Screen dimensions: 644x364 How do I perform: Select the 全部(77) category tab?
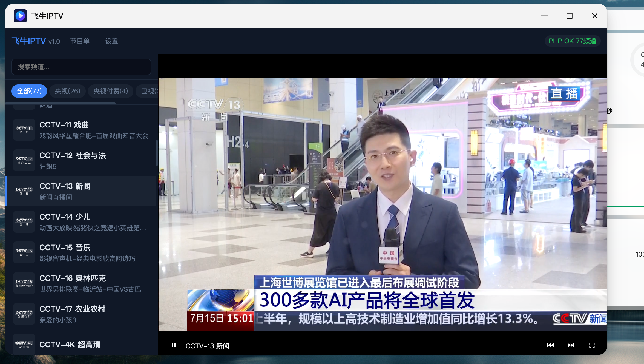coord(29,91)
